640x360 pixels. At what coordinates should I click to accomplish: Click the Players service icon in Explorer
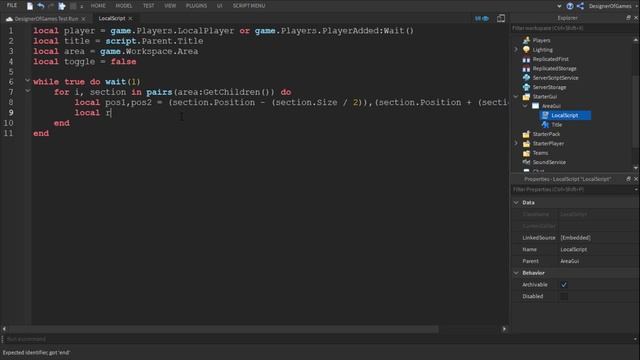(x=526, y=40)
